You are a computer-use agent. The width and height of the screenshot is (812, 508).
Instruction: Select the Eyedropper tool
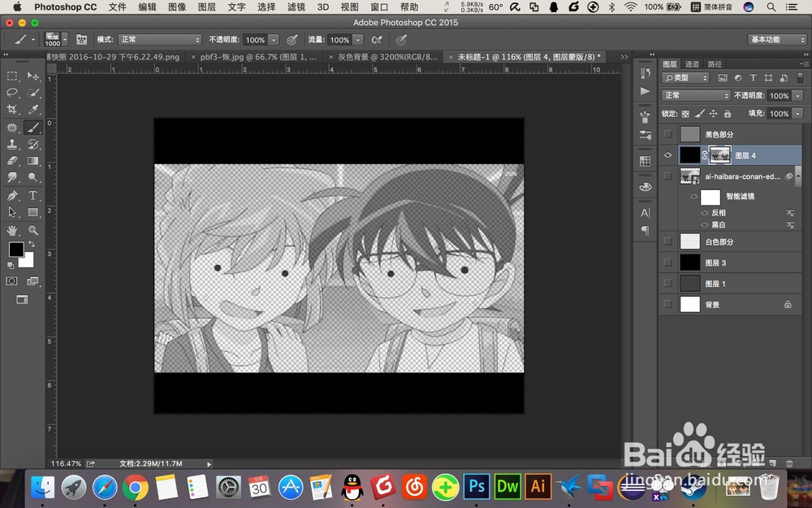coord(33,110)
